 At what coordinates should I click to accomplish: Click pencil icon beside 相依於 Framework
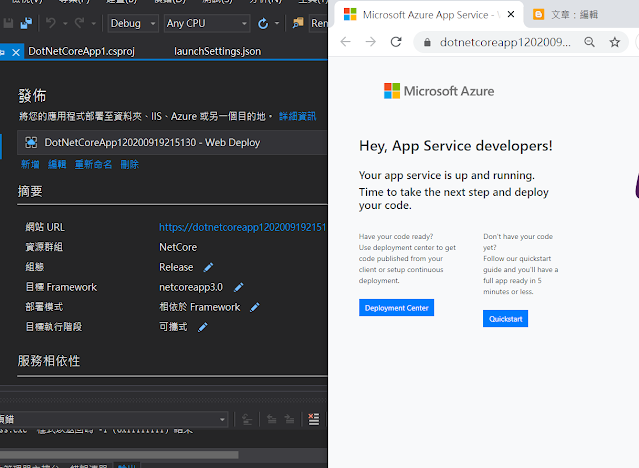tap(256, 307)
